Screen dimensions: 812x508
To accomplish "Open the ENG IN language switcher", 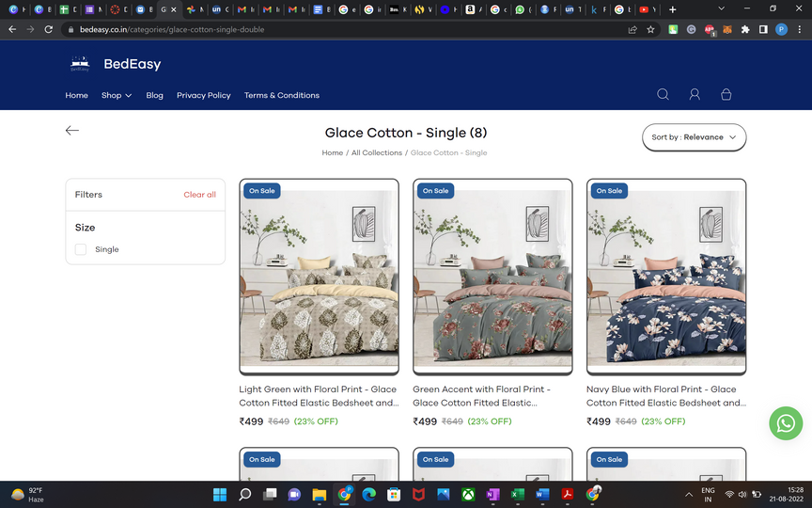I will [x=708, y=495].
